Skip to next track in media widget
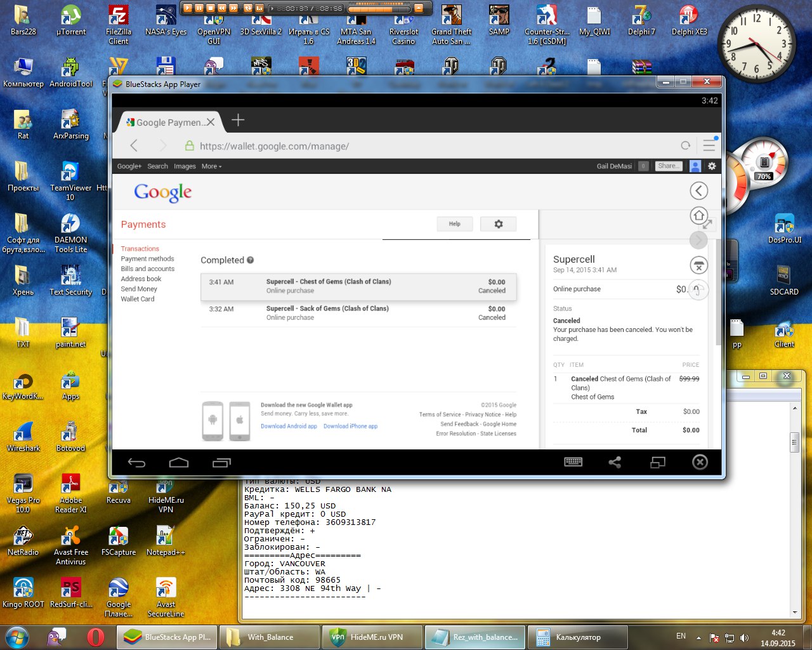This screenshot has height=650, width=812. (233, 8)
